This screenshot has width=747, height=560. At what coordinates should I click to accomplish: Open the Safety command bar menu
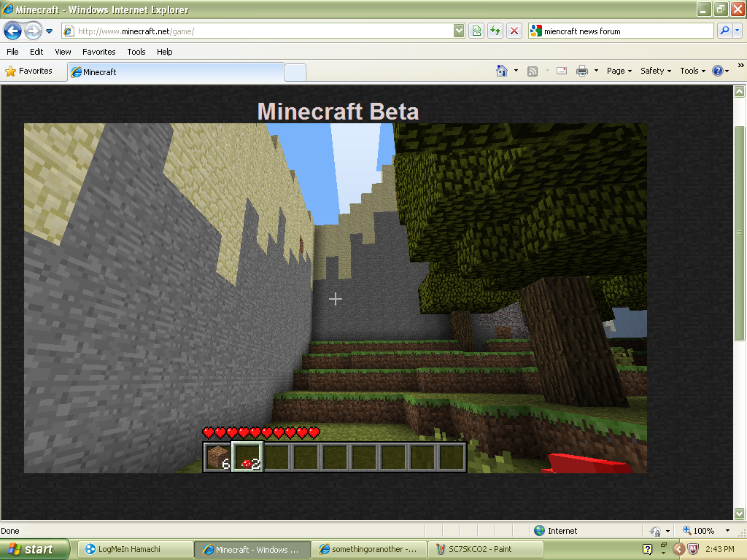pyautogui.click(x=656, y=71)
